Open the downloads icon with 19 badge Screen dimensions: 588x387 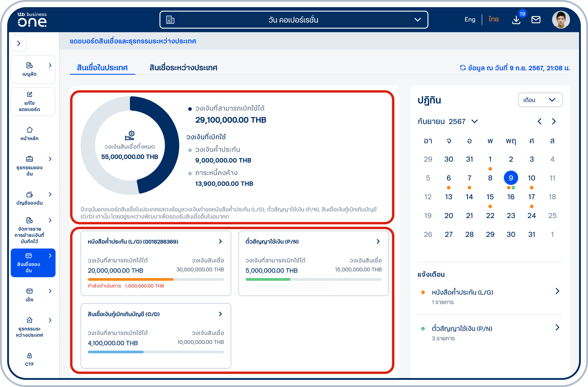pyautogui.click(x=516, y=20)
